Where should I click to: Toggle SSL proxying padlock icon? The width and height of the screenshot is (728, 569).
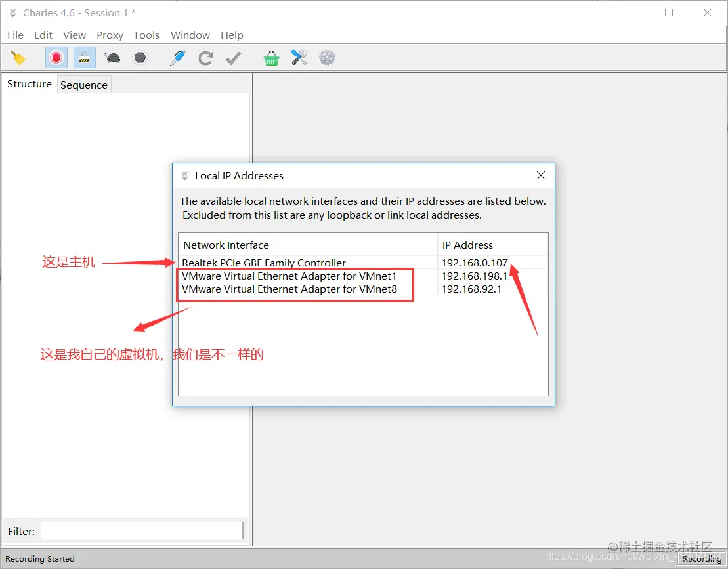85,58
